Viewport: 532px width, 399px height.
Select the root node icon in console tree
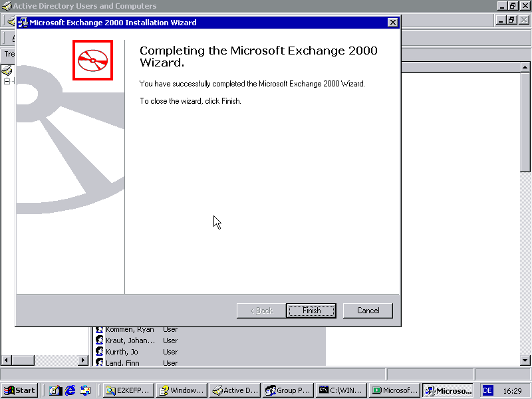pos(7,70)
